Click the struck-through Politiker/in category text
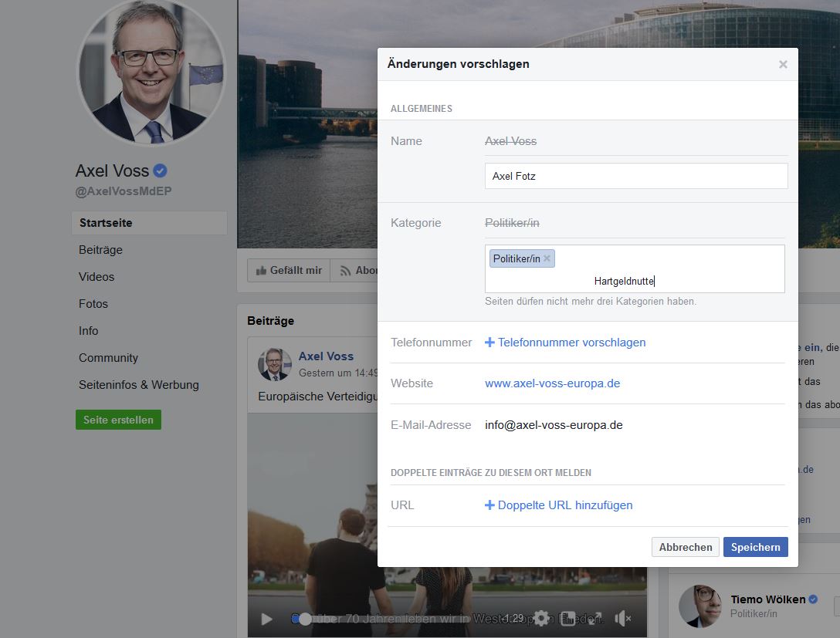This screenshot has height=638, width=840. click(x=512, y=223)
